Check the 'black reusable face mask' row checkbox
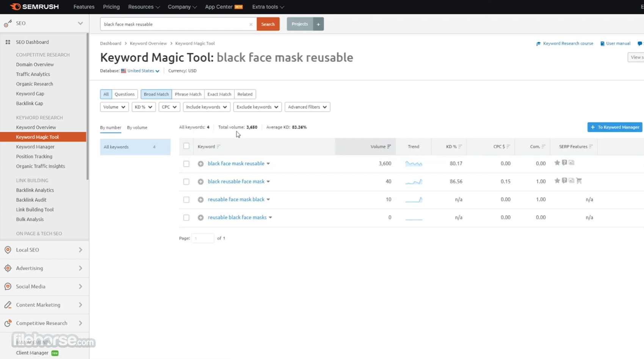Image resolution: width=644 pixels, height=359 pixels. point(186,182)
